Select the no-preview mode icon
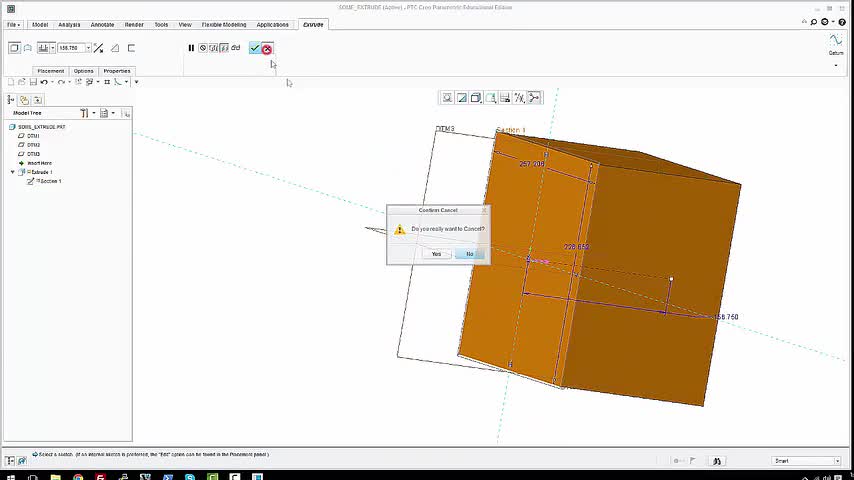854x480 pixels. pos(203,48)
